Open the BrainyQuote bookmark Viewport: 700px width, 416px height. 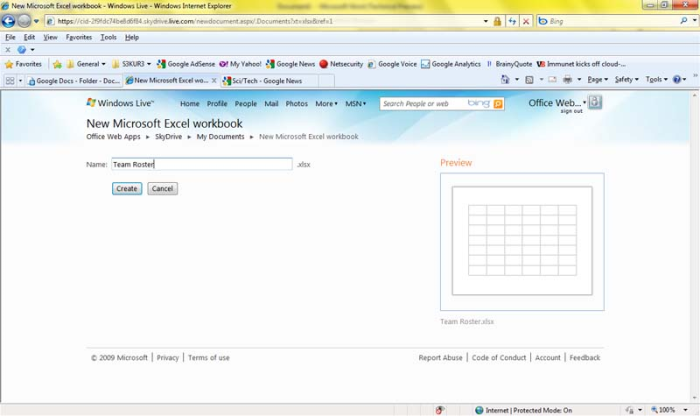point(509,64)
